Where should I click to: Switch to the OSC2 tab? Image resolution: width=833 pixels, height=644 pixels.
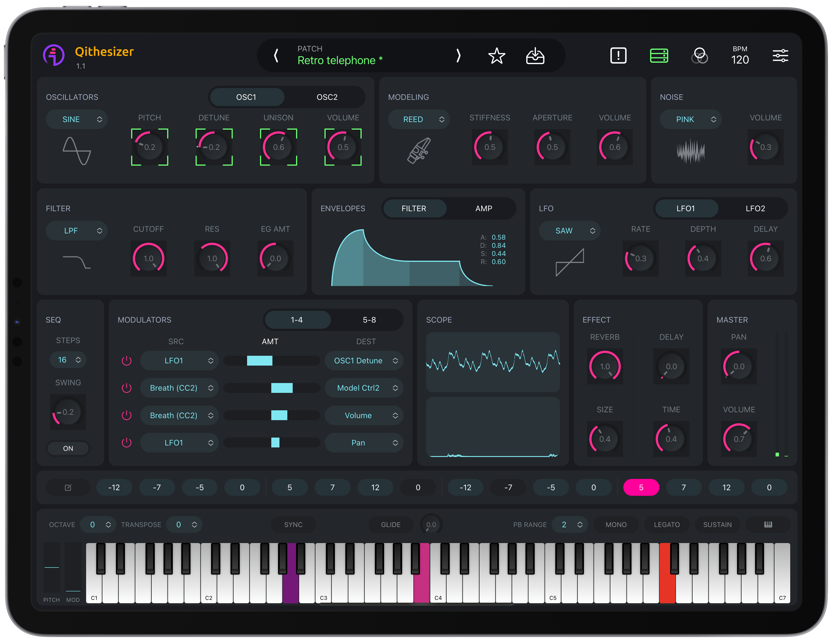[x=327, y=97]
